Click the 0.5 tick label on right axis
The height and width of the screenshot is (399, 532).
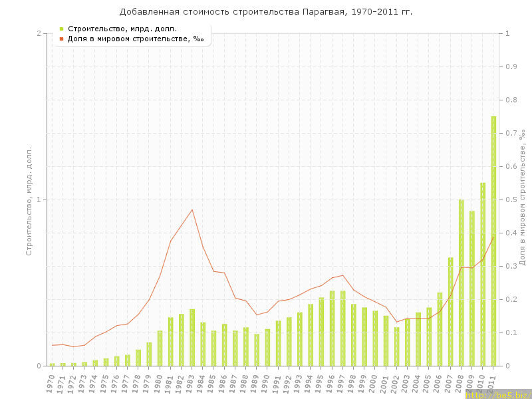click(x=511, y=199)
